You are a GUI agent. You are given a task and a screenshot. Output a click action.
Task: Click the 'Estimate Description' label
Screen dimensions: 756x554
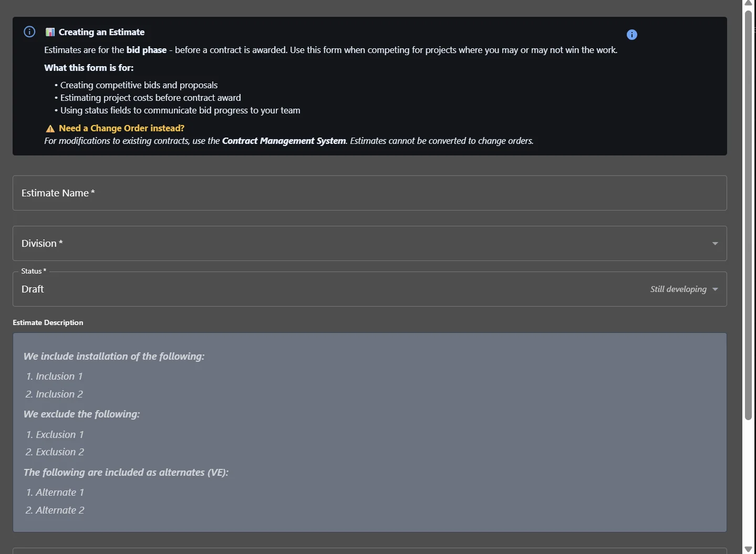click(48, 322)
